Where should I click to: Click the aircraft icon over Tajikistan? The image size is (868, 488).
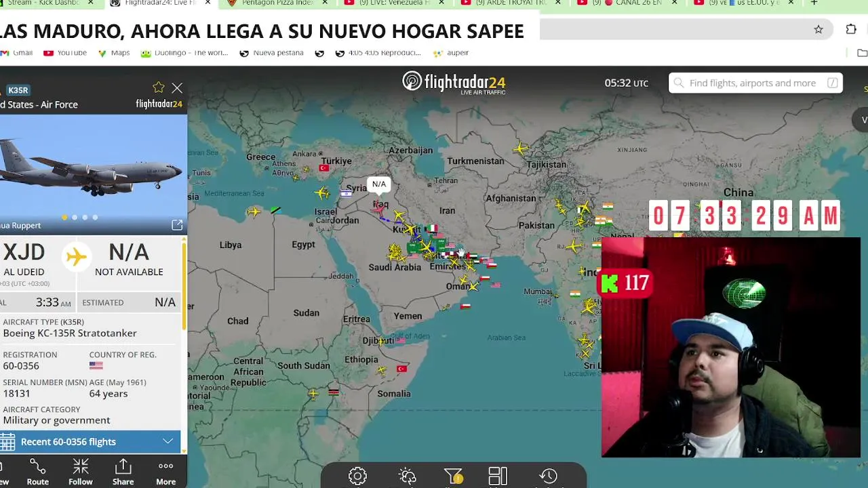coord(521,148)
